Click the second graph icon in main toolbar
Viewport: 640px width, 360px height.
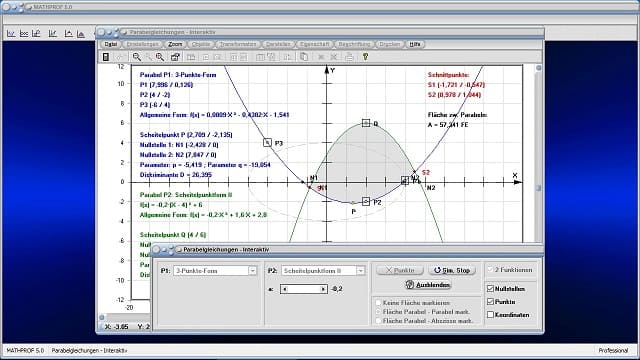click(24, 34)
